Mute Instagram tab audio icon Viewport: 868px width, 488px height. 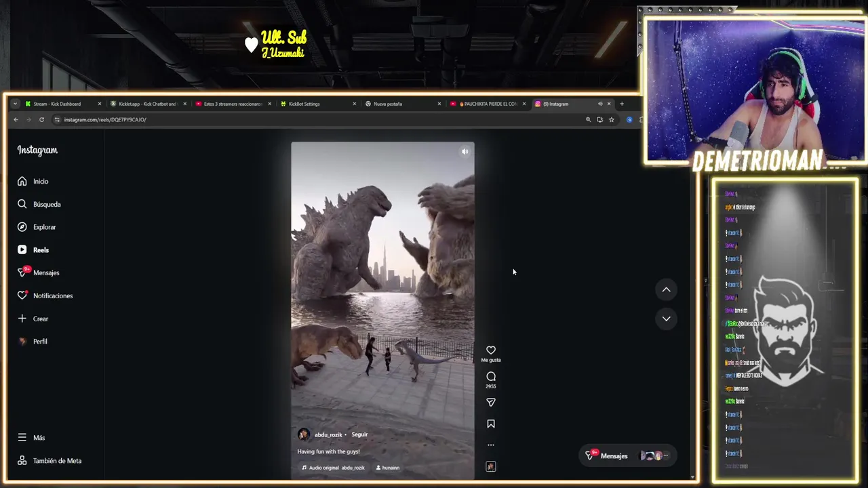600,104
